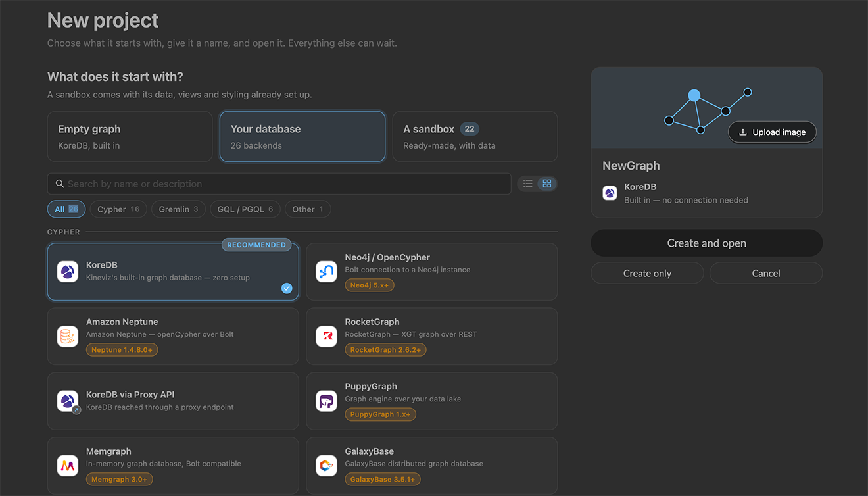
Task: Choose the Empty graph starting option
Action: pos(130,136)
